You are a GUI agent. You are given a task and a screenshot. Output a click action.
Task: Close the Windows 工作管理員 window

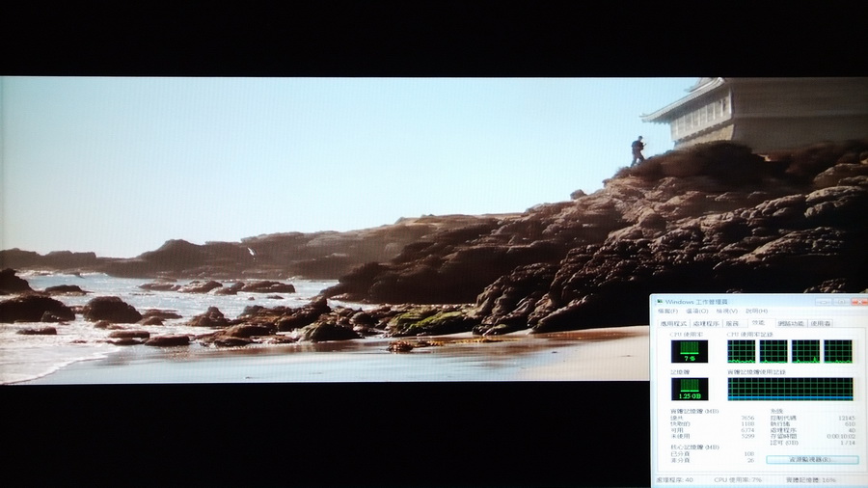tap(859, 302)
